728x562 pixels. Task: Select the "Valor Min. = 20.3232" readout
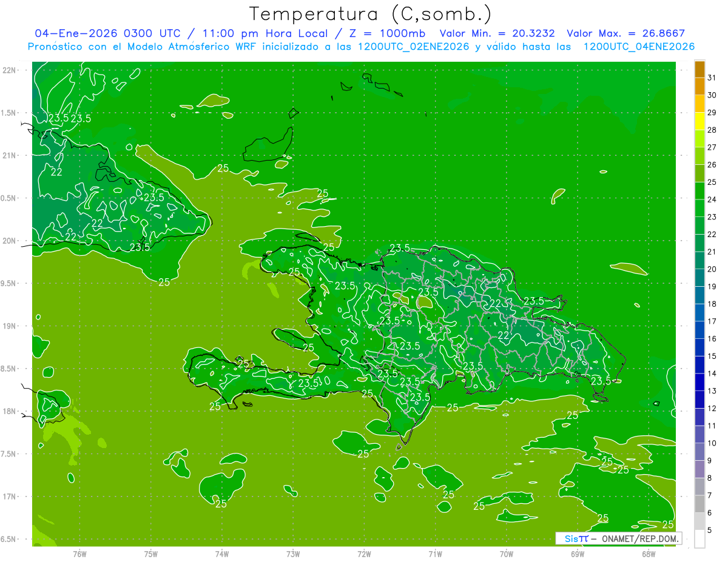[x=497, y=34]
